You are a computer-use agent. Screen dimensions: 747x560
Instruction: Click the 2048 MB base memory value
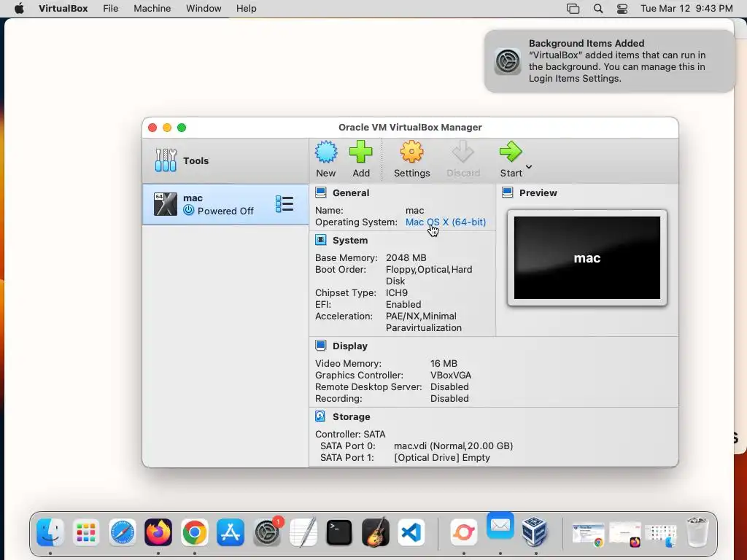click(x=406, y=257)
